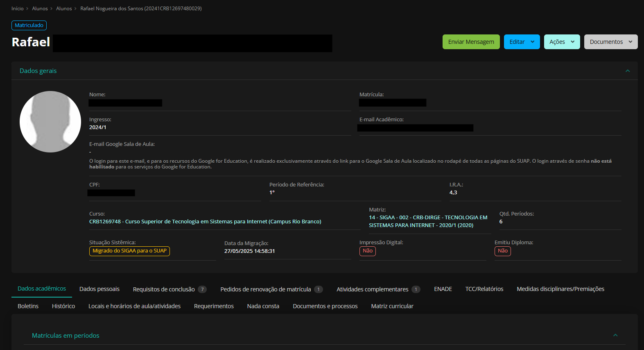Image resolution: width=644 pixels, height=350 pixels.
Task: Switch to the Dados pessoais tab
Action: (99, 289)
